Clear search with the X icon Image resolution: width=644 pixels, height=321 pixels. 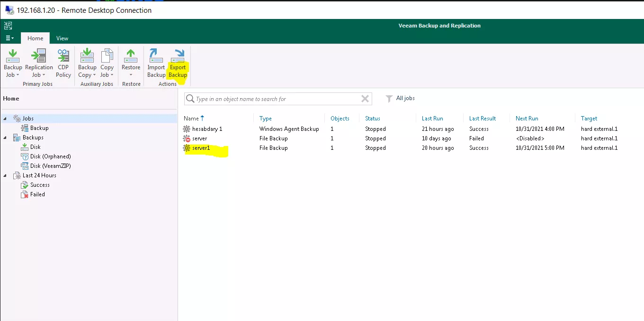point(365,99)
